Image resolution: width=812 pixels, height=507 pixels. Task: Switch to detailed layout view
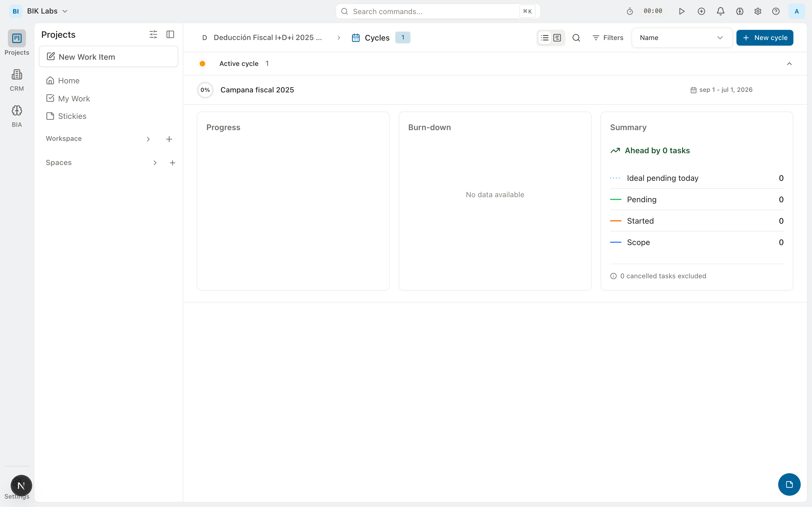point(557,37)
